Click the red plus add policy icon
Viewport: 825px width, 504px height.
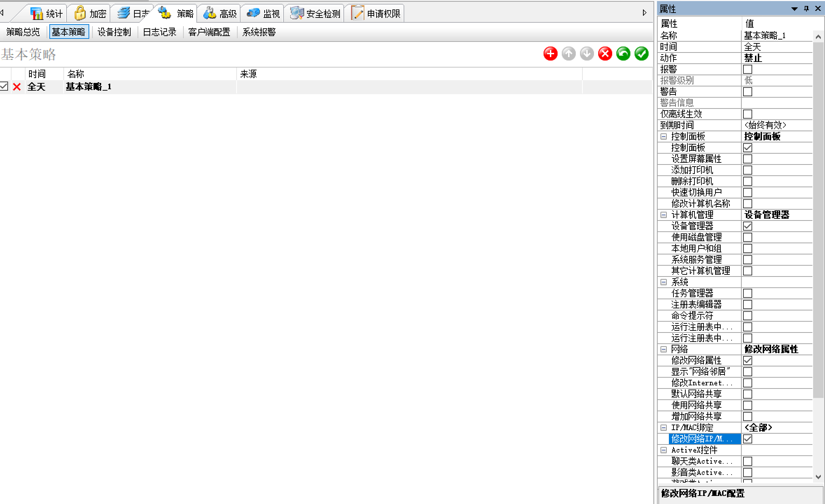click(x=550, y=54)
